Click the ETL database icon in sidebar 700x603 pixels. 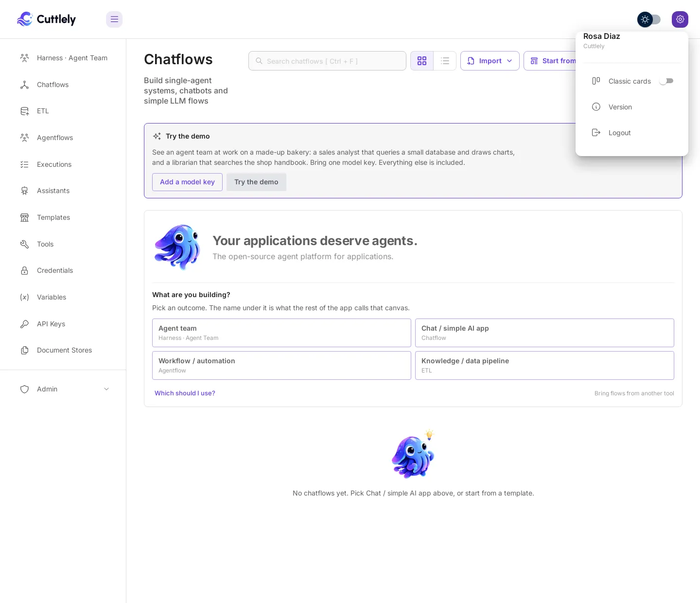(24, 111)
